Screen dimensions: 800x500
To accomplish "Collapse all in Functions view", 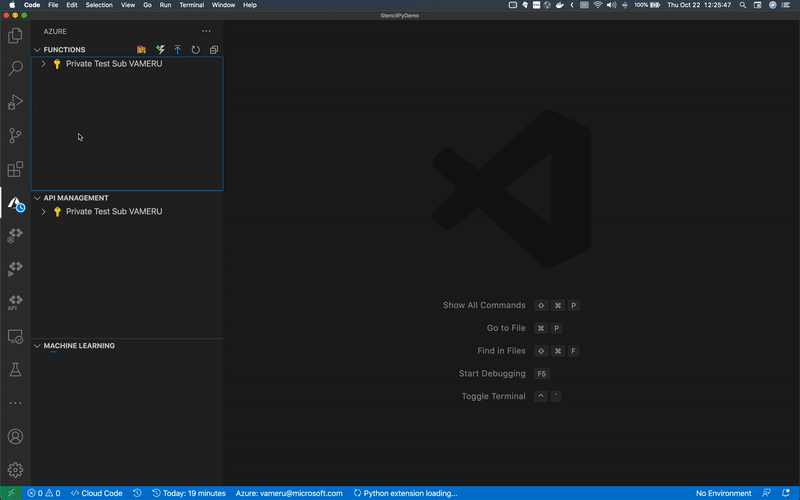I will point(214,49).
